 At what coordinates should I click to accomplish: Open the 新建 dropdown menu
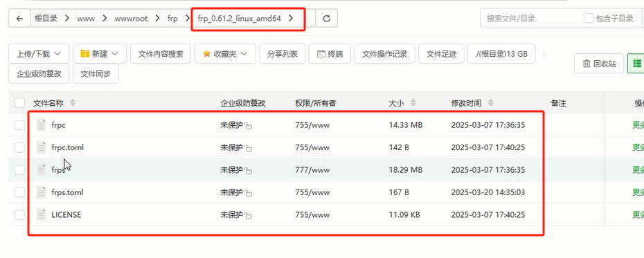[100, 54]
